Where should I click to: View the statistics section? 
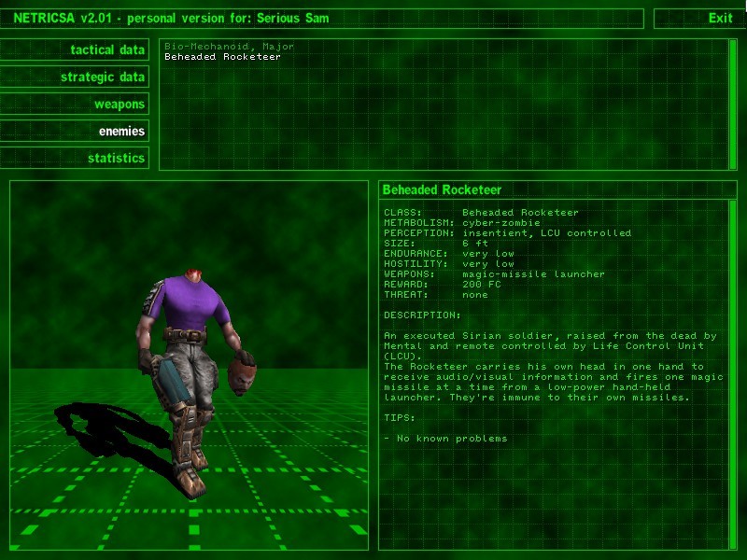point(75,158)
